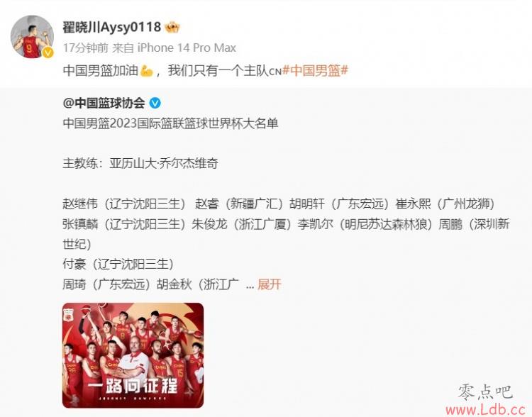Click the www.Ldb.cc watermark URL
532x417 pixels.
[x=486, y=410]
